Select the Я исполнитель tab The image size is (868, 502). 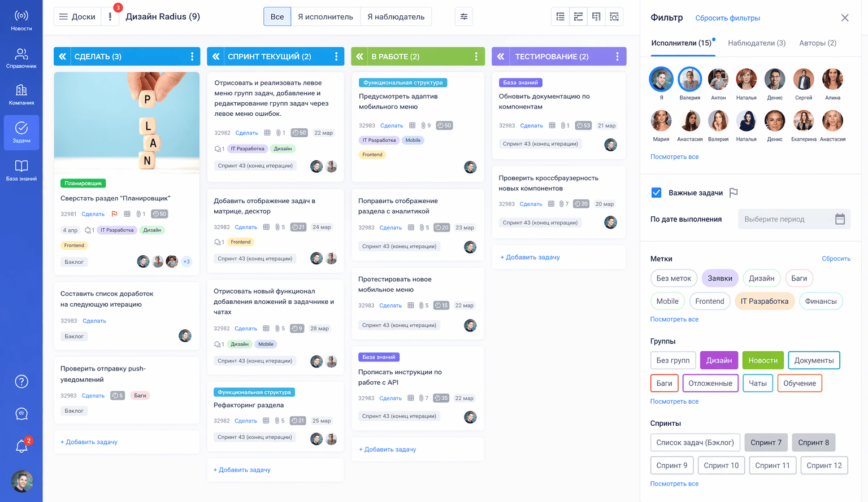click(325, 17)
